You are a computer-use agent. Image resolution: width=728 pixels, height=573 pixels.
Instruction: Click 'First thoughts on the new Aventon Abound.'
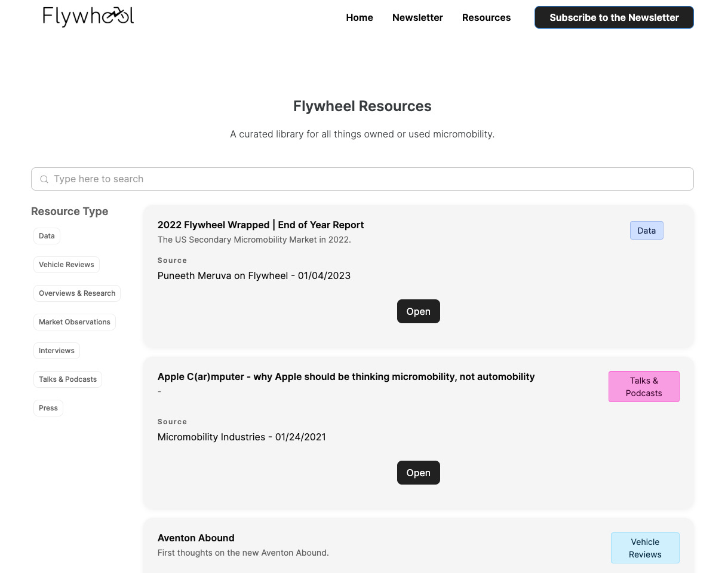243,553
